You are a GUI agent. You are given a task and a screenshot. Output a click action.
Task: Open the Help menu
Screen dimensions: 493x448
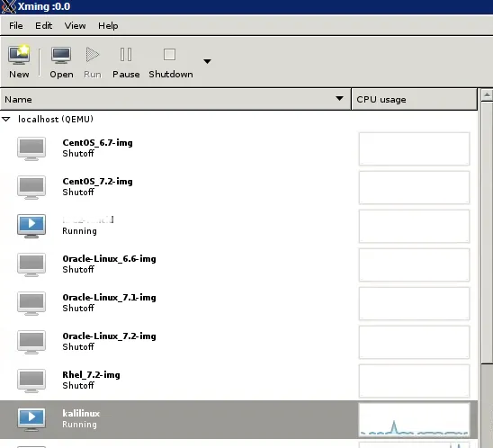108,25
